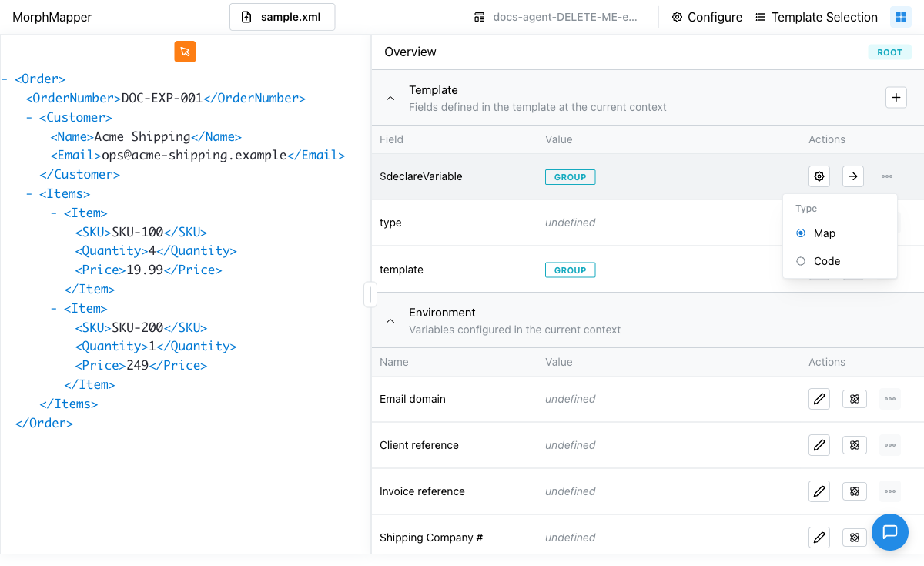Collapse the Order root XML node

pos(5,79)
